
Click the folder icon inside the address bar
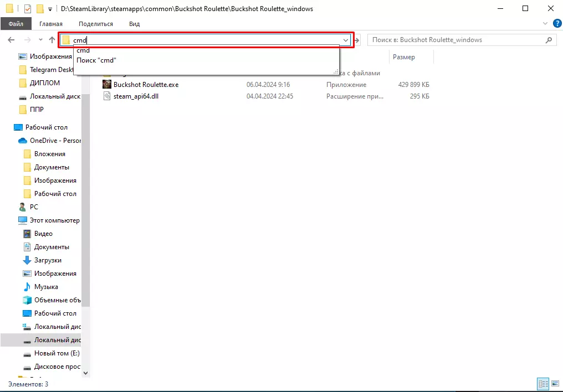click(x=66, y=40)
